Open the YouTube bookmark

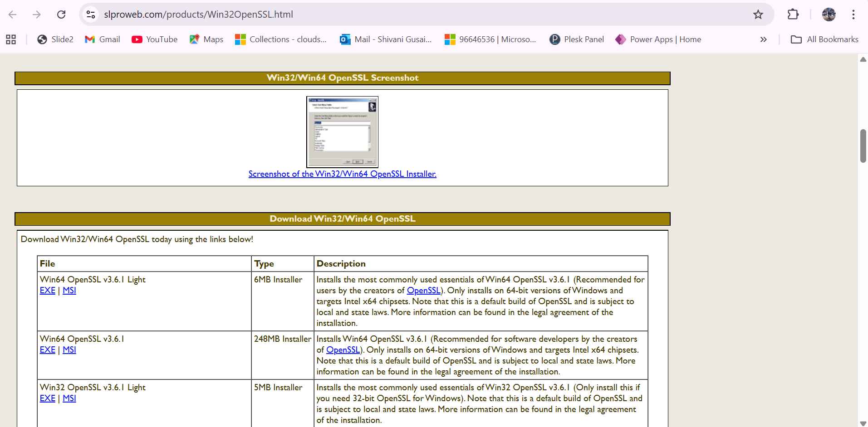click(155, 39)
